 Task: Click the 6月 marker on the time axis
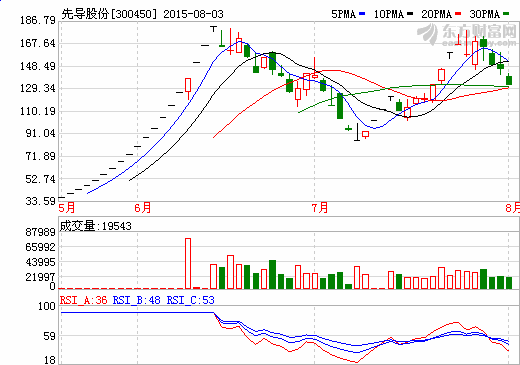pyautogui.click(x=143, y=208)
